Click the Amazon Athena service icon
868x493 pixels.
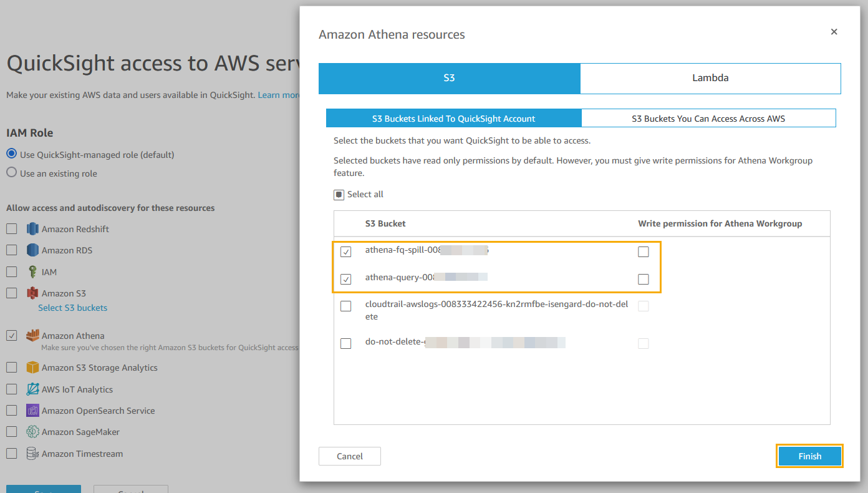pos(32,336)
